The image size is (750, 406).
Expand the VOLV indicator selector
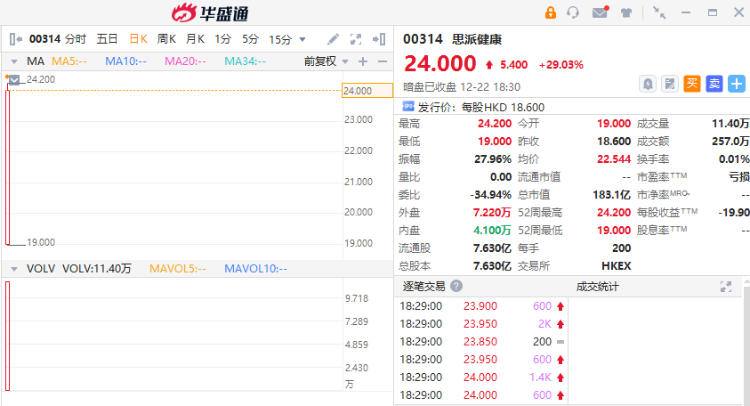pyautogui.click(x=13, y=269)
